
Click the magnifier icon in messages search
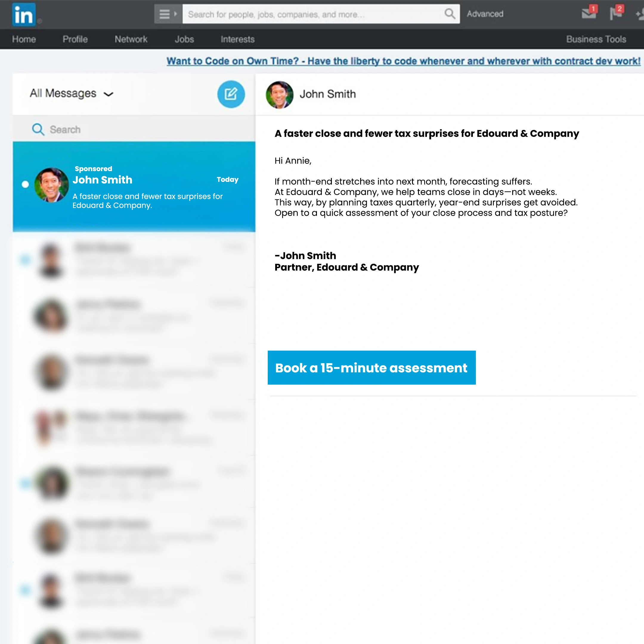click(38, 129)
